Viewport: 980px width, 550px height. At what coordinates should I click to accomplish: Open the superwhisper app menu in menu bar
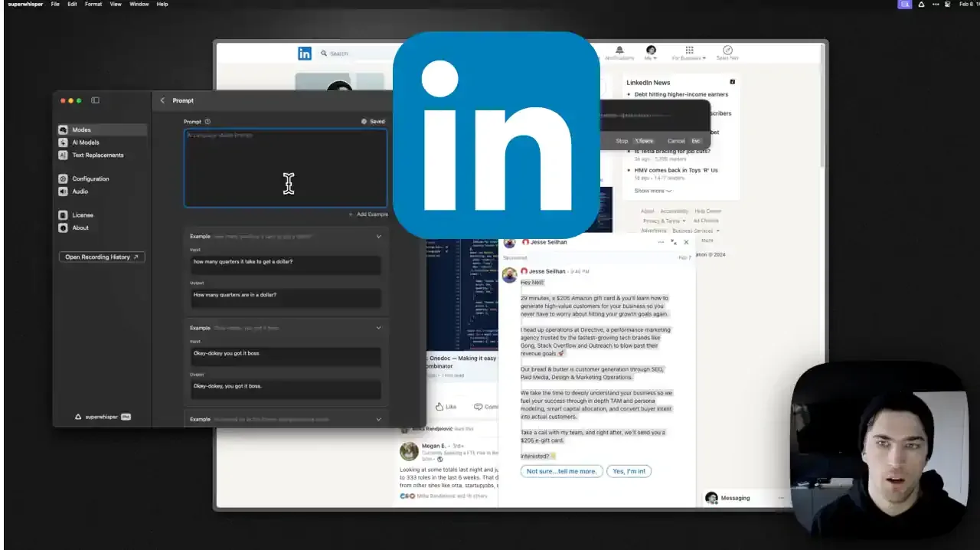[25, 4]
